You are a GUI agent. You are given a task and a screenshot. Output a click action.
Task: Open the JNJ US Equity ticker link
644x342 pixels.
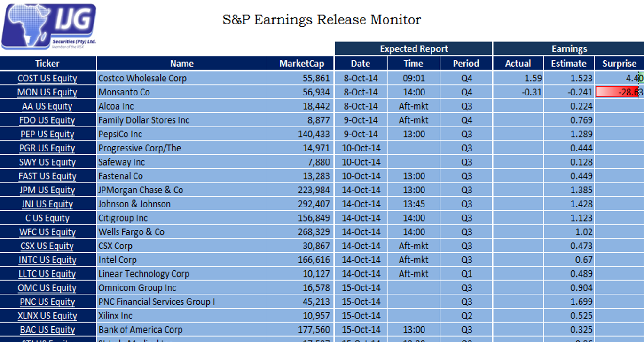point(47,204)
